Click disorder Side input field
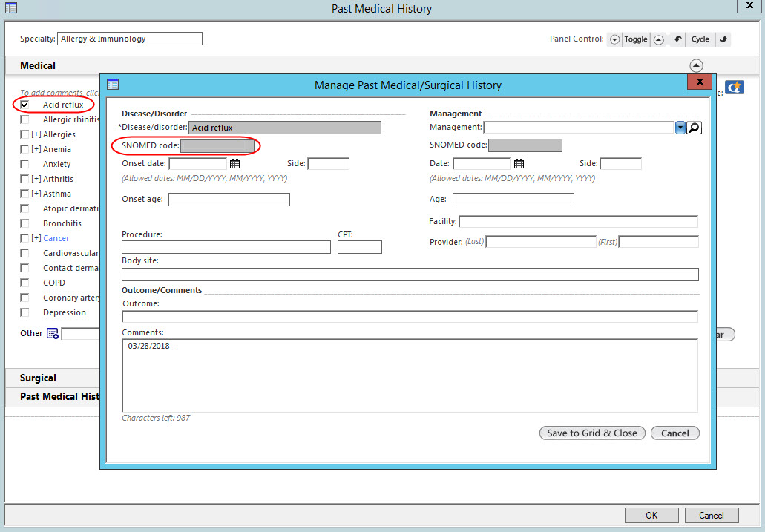The height and width of the screenshot is (532, 765). point(329,163)
